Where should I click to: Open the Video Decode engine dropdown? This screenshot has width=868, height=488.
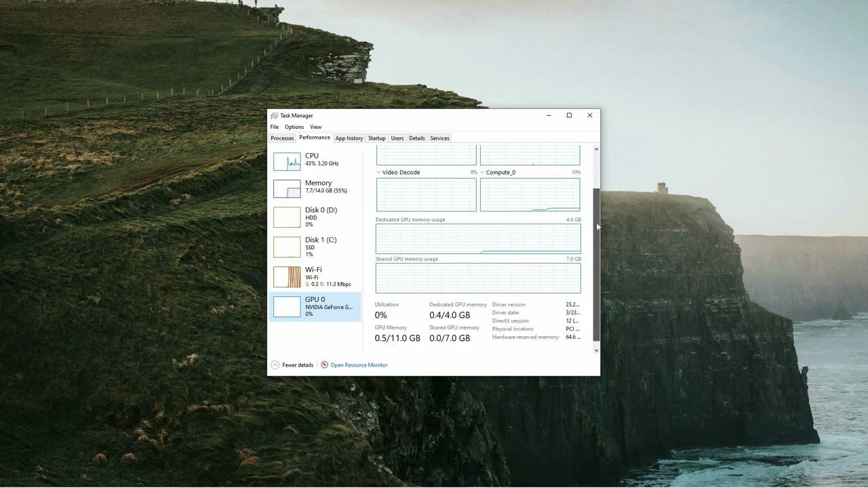pos(379,172)
